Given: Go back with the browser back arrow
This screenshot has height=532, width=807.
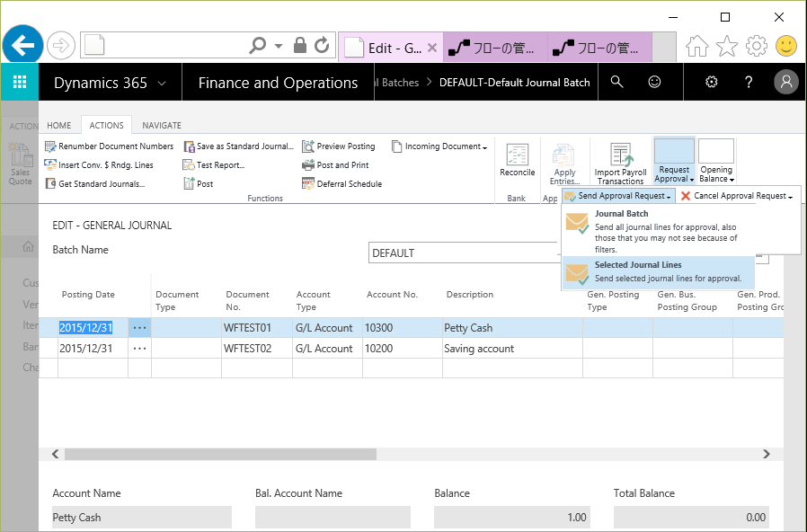Looking at the screenshot, I should point(22,46).
